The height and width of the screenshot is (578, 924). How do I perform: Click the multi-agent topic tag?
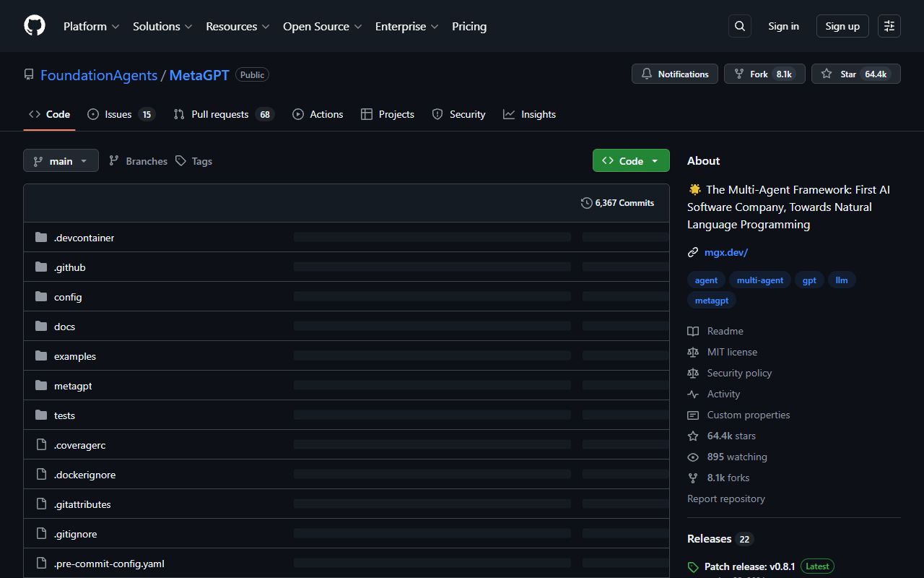[x=759, y=280]
